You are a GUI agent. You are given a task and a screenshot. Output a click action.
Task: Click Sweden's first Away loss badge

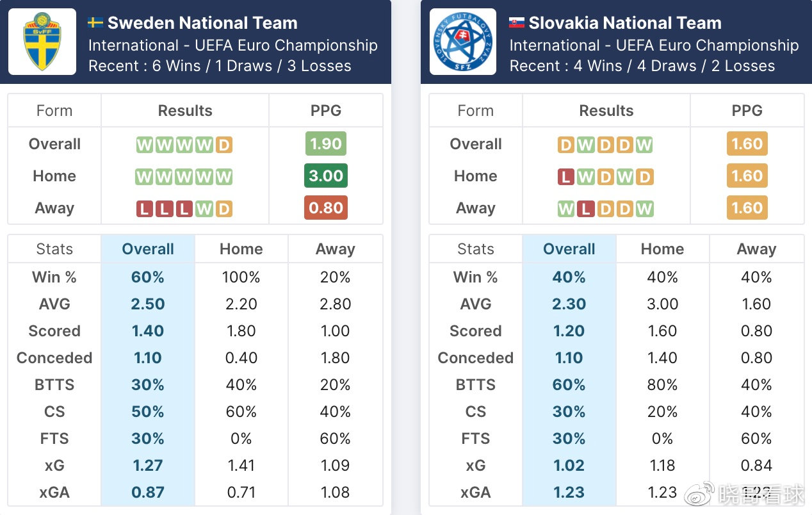[x=145, y=209]
